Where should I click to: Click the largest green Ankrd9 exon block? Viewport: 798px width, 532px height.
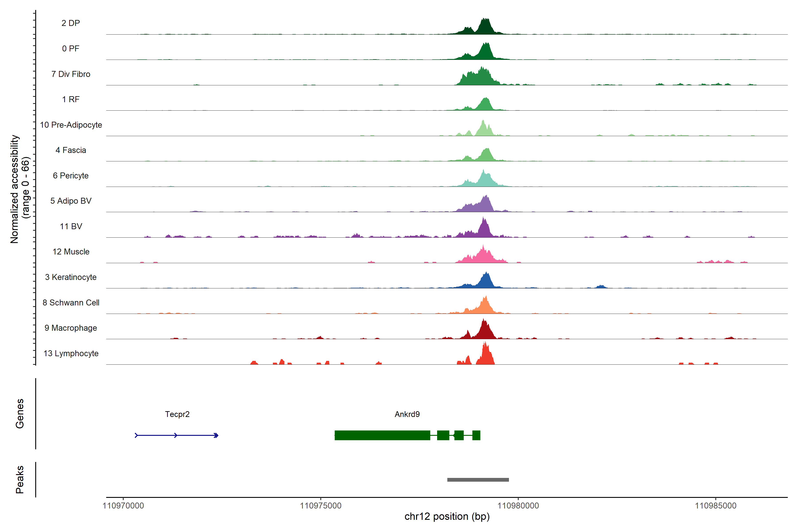pos(382,435)
